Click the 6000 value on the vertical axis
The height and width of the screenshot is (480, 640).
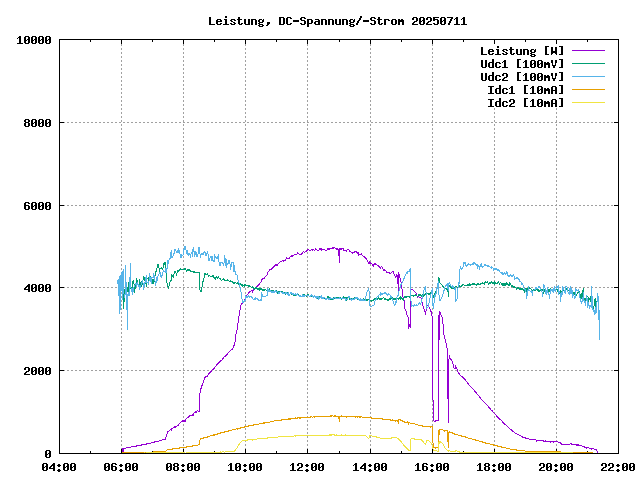[x=38, y=206]
